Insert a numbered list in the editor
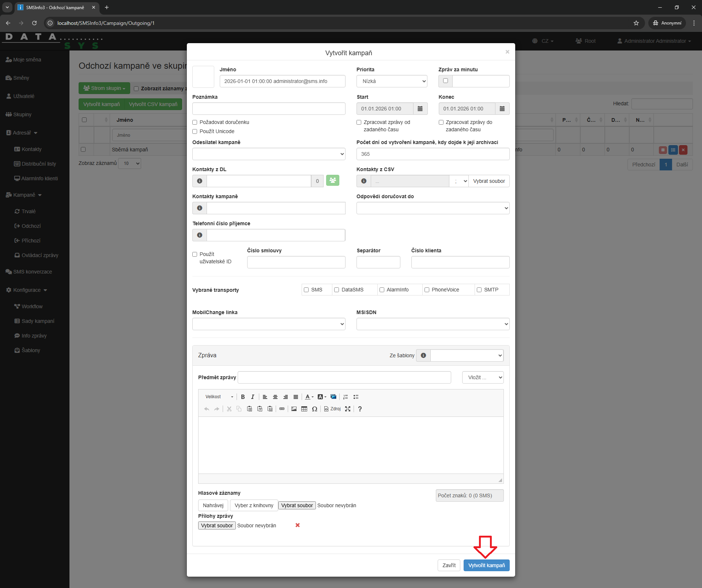The height and width of the screenshot is (588, 702). click(x=346, y=397)
